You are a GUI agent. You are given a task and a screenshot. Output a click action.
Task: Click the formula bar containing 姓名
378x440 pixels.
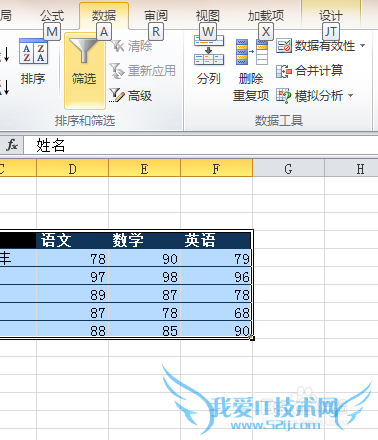pyautogui.click(x=200, y=145)
